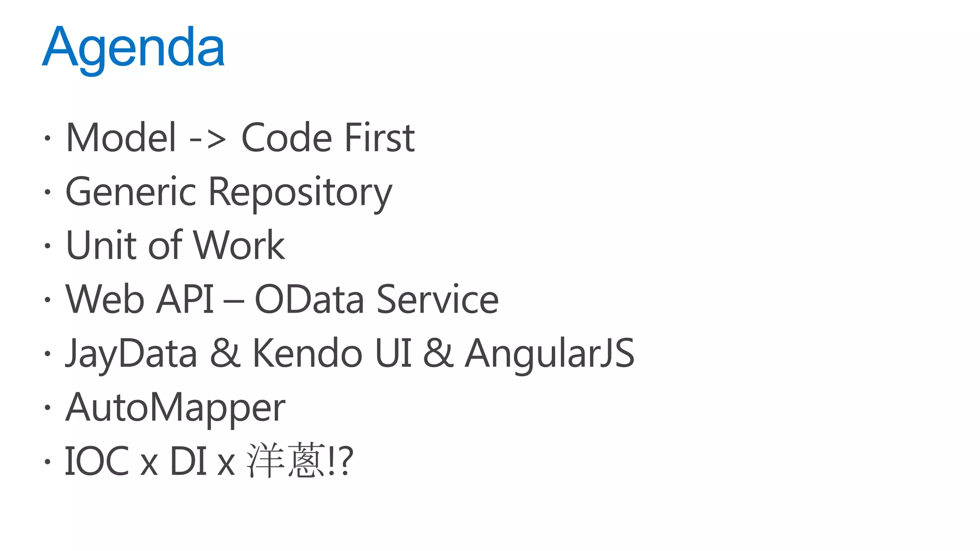Click the bullet dot before AutoMapper
Image resolution: width=980 pixels, height=551 pixels.
pos(47,408)
